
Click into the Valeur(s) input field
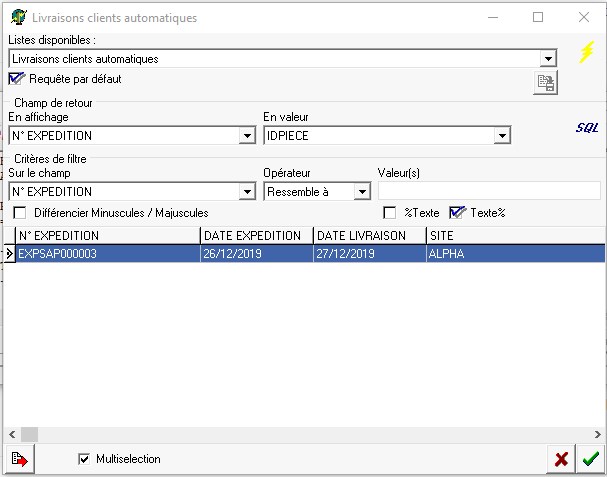488,191
